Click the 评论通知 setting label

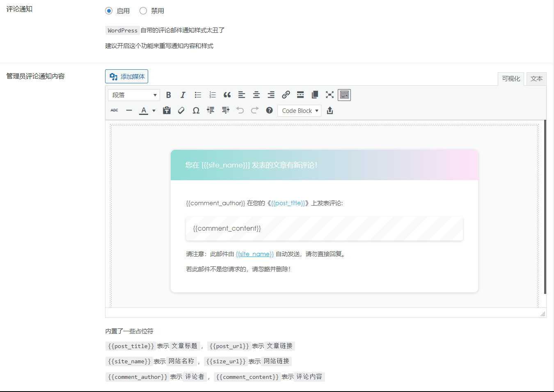(19, 9)
